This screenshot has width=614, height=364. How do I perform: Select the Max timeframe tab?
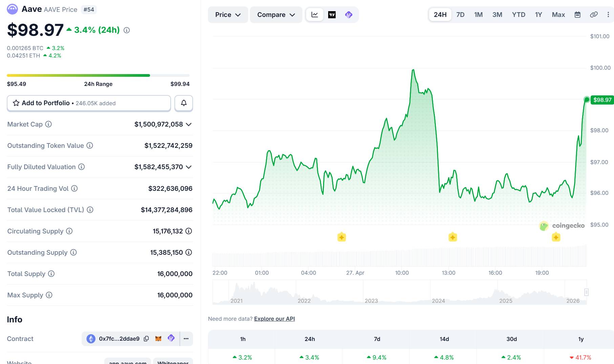coord(558,15)
